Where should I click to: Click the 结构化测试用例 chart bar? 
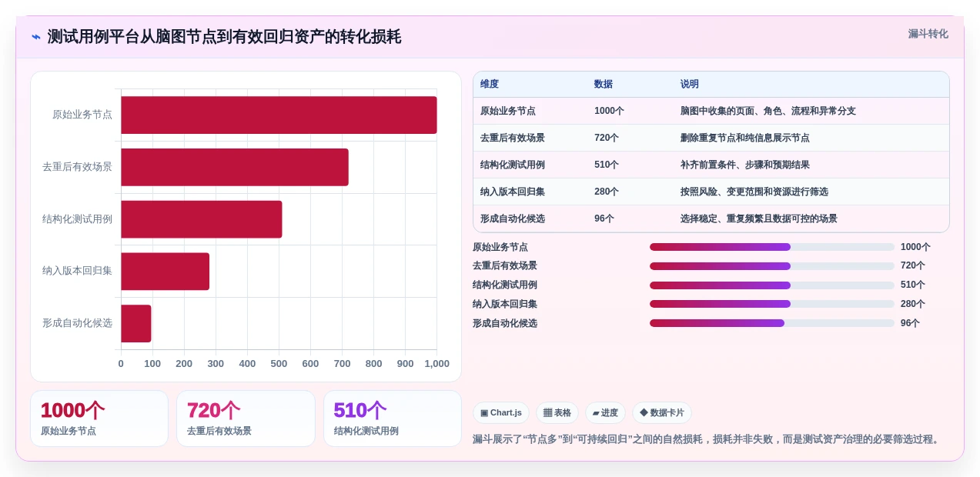coord(202,219)
